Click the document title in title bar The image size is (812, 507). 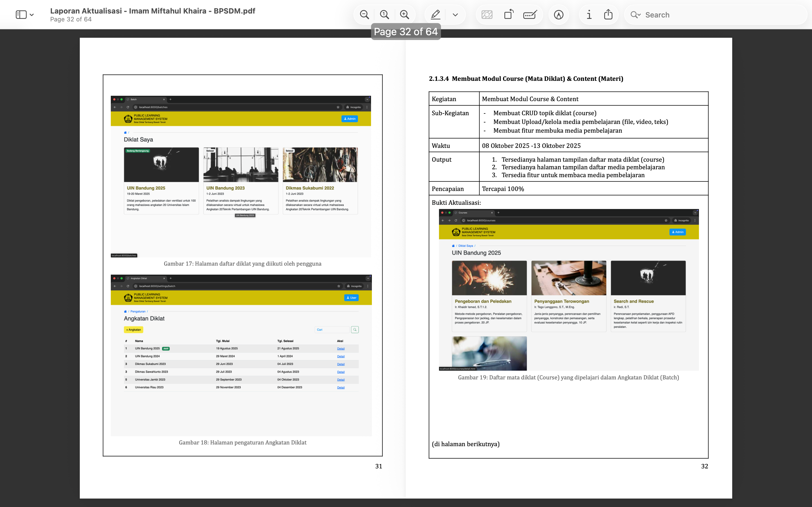pyautogui.click(x=153, y=11)
